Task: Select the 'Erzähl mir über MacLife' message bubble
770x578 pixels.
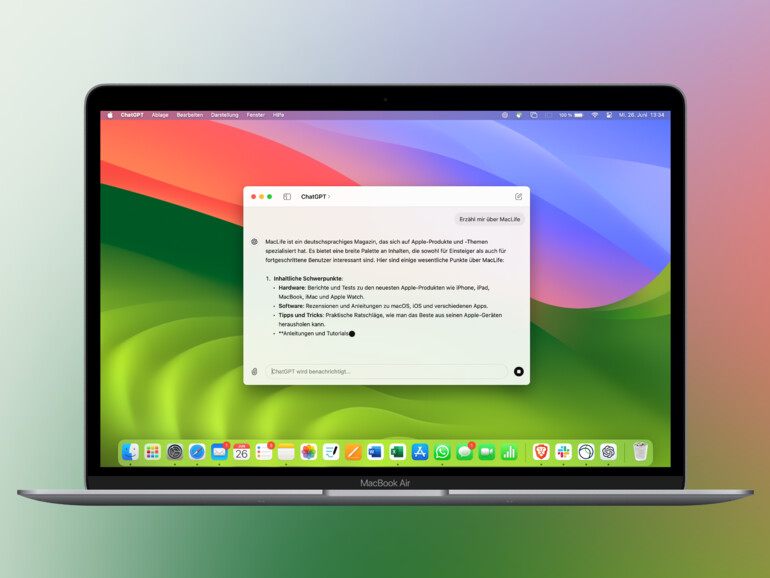Action: click(x=490, y=219)
